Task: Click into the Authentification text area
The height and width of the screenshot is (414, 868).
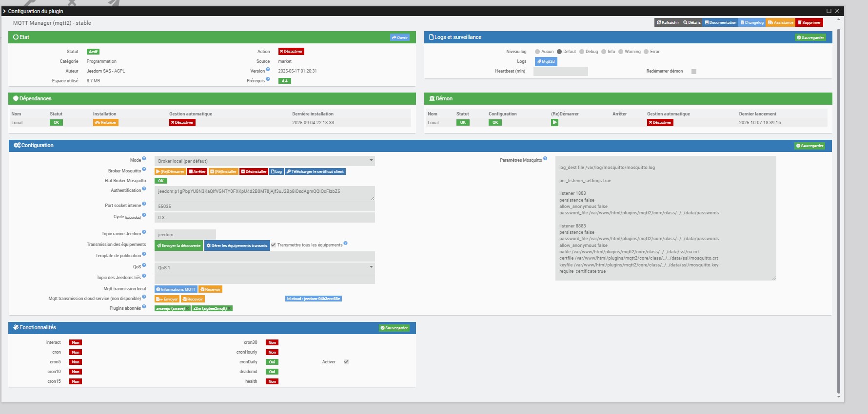Action: tap(265, 193)
